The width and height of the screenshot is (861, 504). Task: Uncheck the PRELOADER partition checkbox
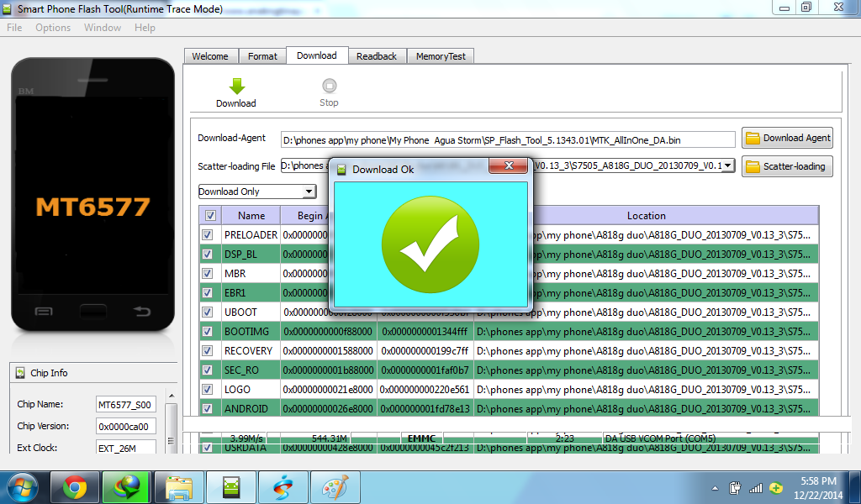(208, 235)
